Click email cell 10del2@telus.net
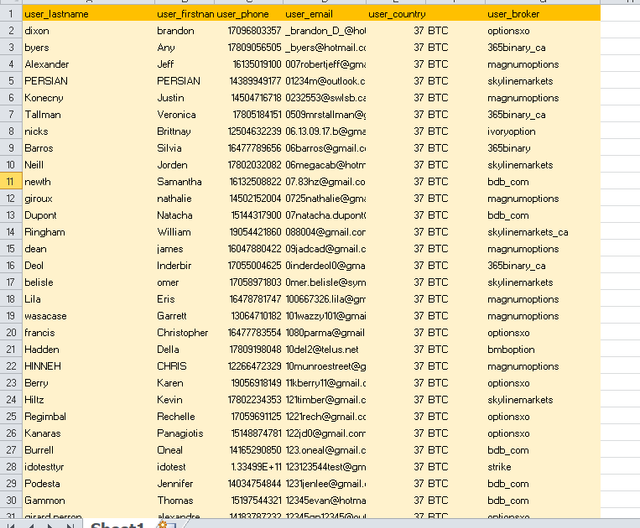640x528 pixels. point(325,349)
